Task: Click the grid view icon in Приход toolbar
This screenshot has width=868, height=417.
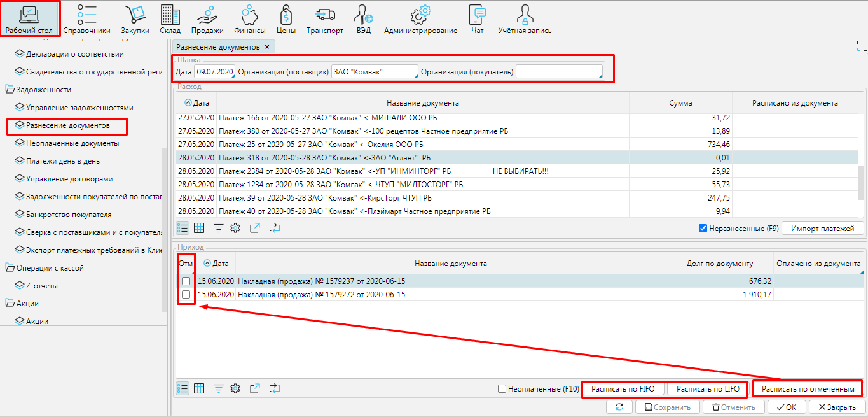Action: click(x=198, y=388)
